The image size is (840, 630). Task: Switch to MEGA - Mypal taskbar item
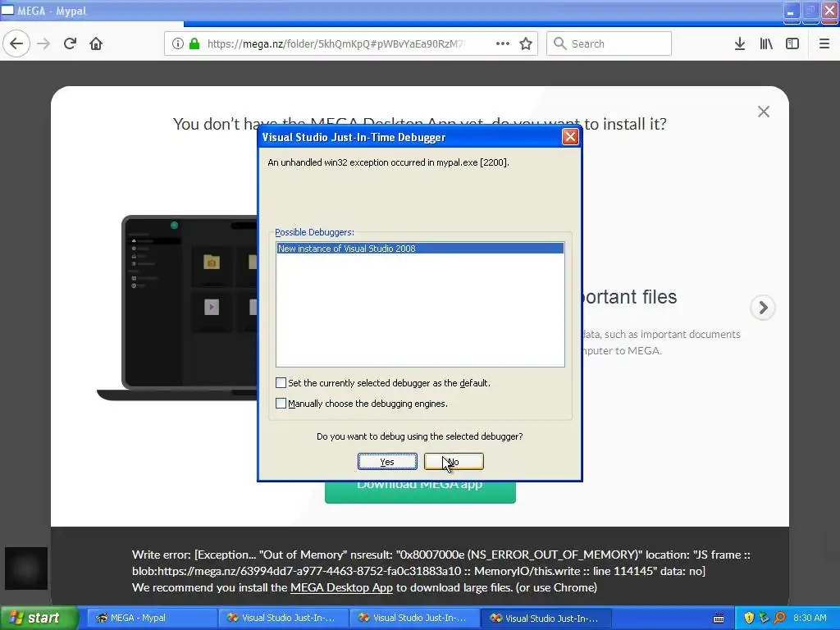[152, 618]
